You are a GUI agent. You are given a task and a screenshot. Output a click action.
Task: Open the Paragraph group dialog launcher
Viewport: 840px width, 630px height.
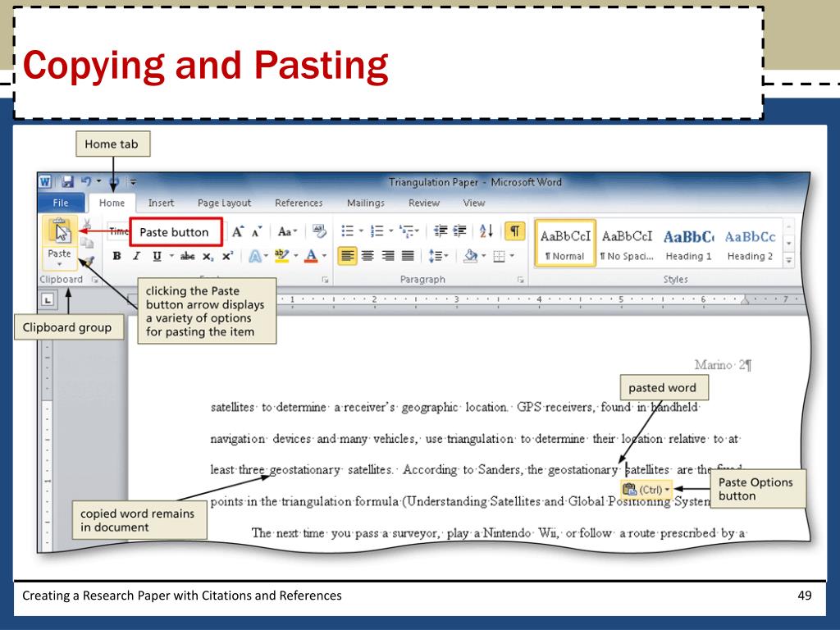click(520, 280)
